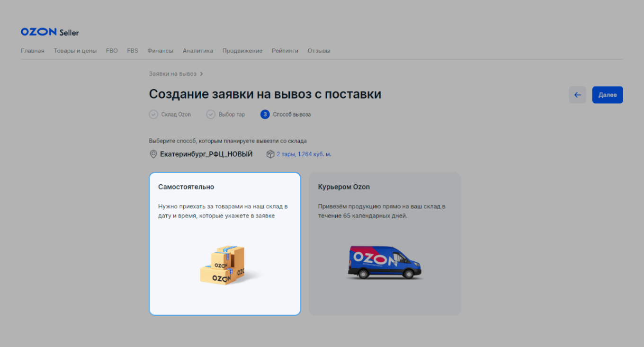
Task: Click the Способ вывоза step label
Action: [292, 115]
